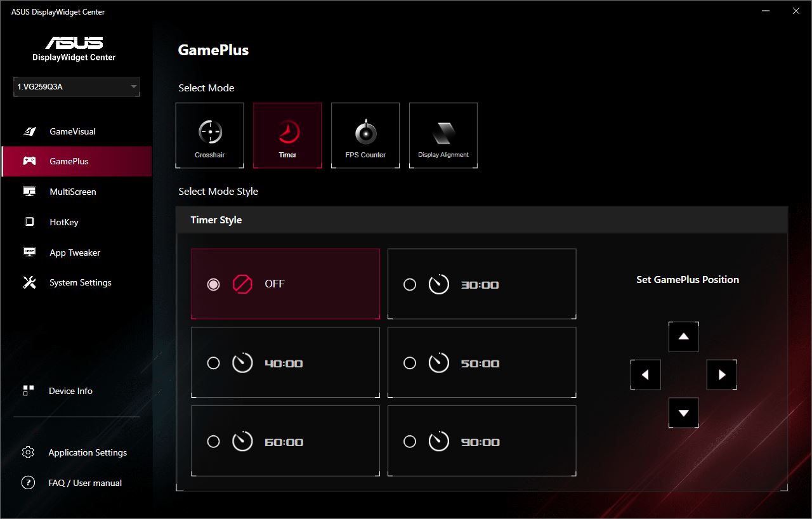812x519 pixels.
Task: Click the 40:00 stopwatch icon
Action: [242, 363]
